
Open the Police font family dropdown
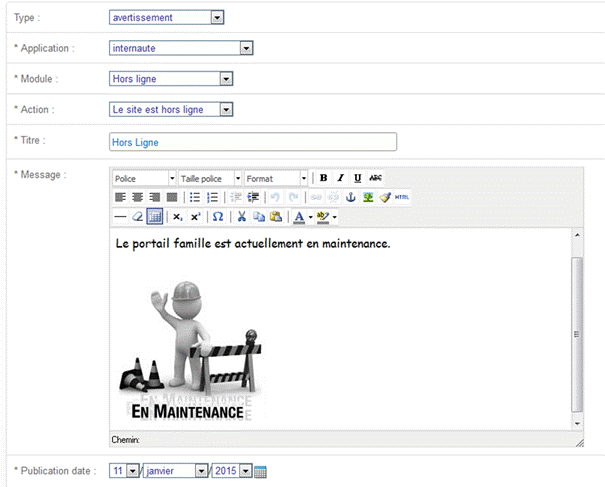pyautogui.click(x=144, y=178)
